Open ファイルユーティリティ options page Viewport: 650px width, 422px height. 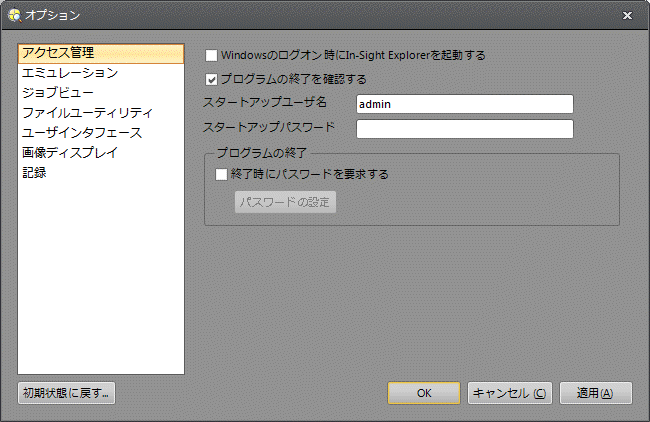[87, 113]
